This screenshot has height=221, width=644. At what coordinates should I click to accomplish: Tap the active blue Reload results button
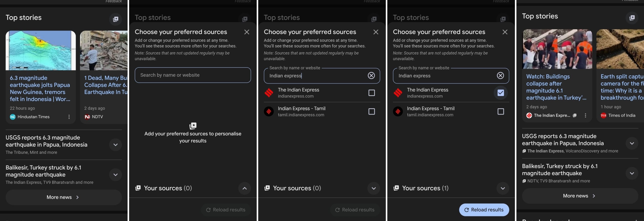click(484, 210)
